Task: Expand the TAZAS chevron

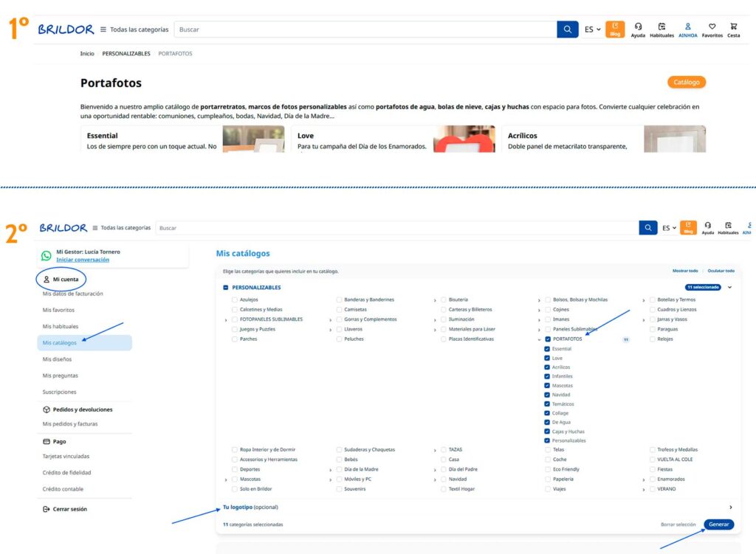Action: pyautogui.click(x=435, y=451)
